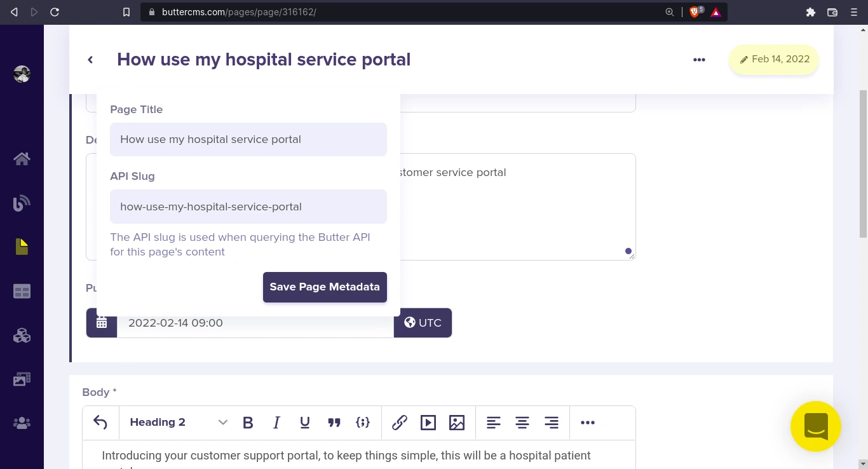The height and width of the screenshot is (469, 868).
Task: Open the calendar date picker icon
Action: pos(102,323)
